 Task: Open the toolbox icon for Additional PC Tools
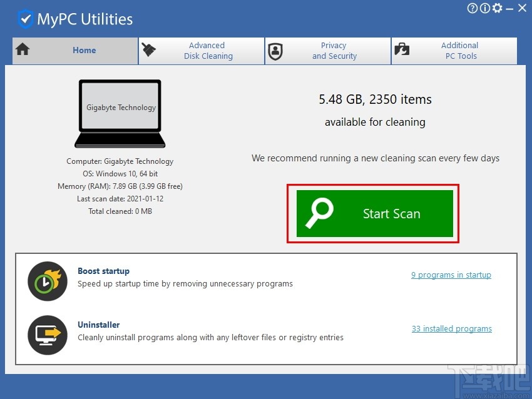pos(402,51)
